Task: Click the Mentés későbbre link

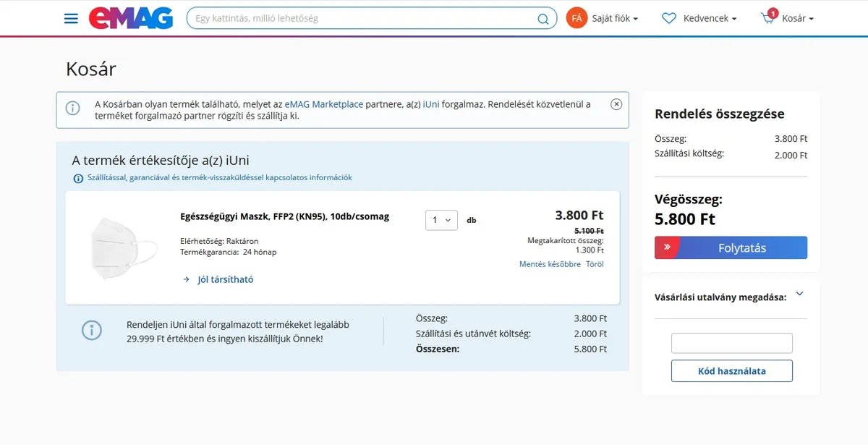Action: [550, 264]
